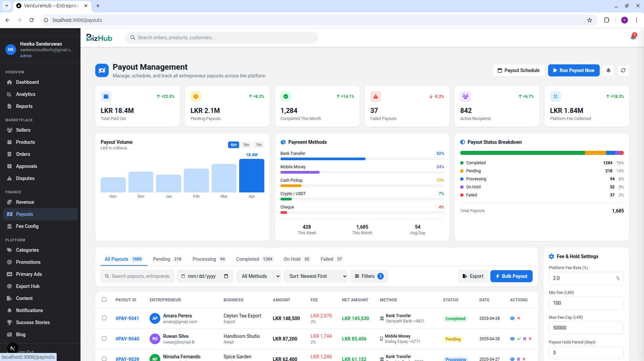
Task: View details of payout #PAY-9041 via eye icon
Action: 512,318
